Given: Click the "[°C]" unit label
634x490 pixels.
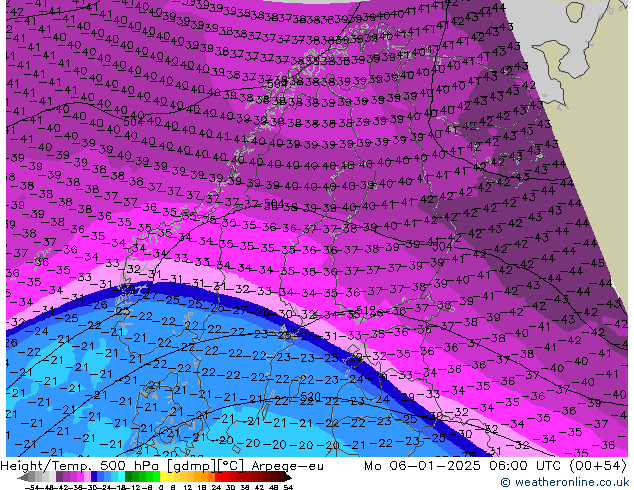Looking at the screenshot, I should pyautogui.click(x=230, y=466).
